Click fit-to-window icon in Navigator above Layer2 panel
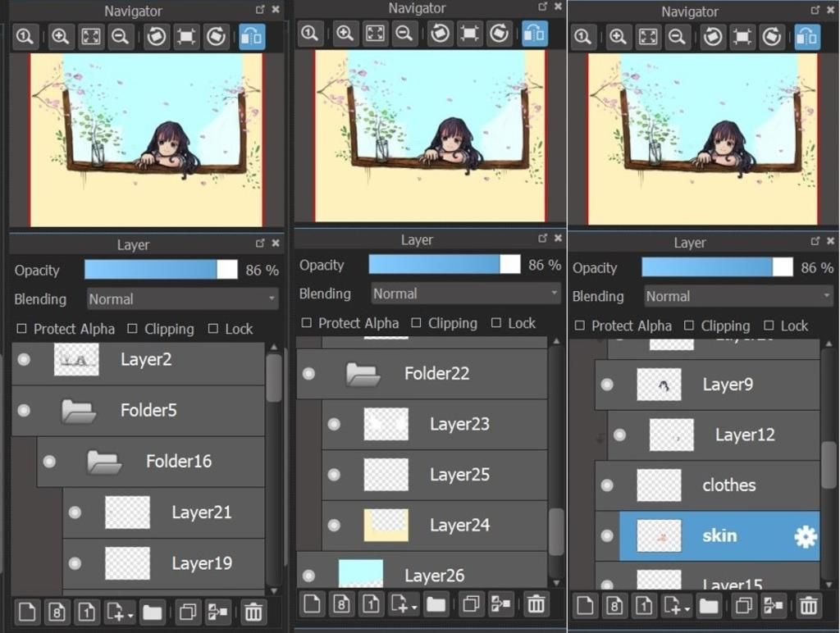This screenshot has height=633, width=840. [x=90, y=36]
